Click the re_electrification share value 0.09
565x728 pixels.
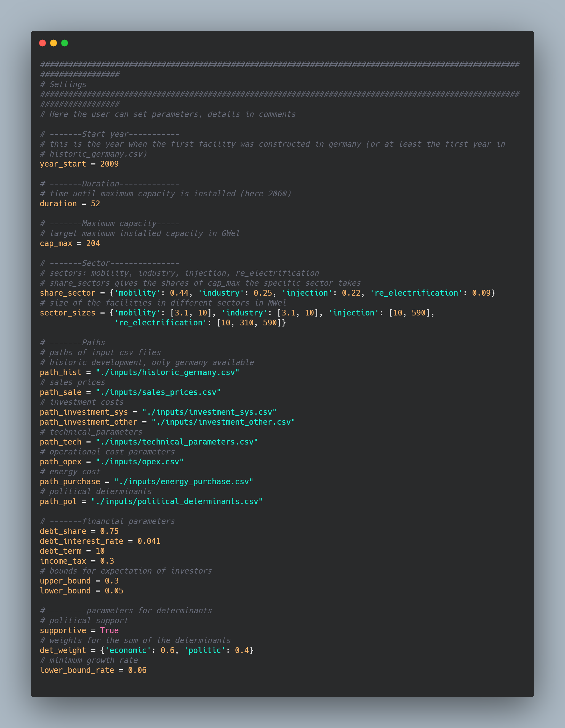[x=481, y=293]
